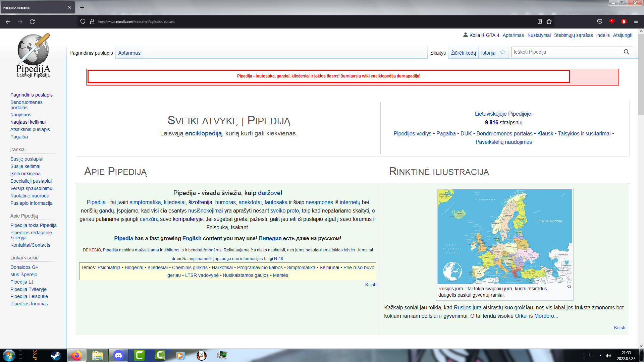Click the padlock site info icon

coord(92,21)
